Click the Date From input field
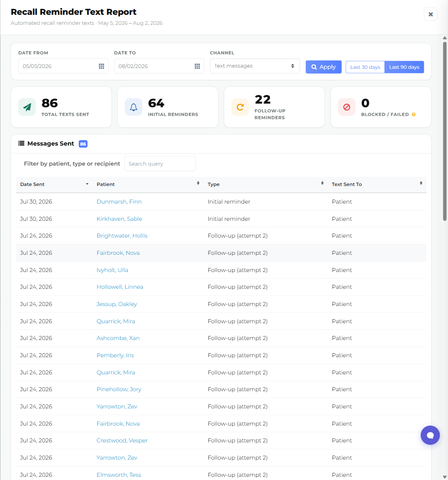Image resolution: width=448 pixels, height=480 pixels. point(64,66)
